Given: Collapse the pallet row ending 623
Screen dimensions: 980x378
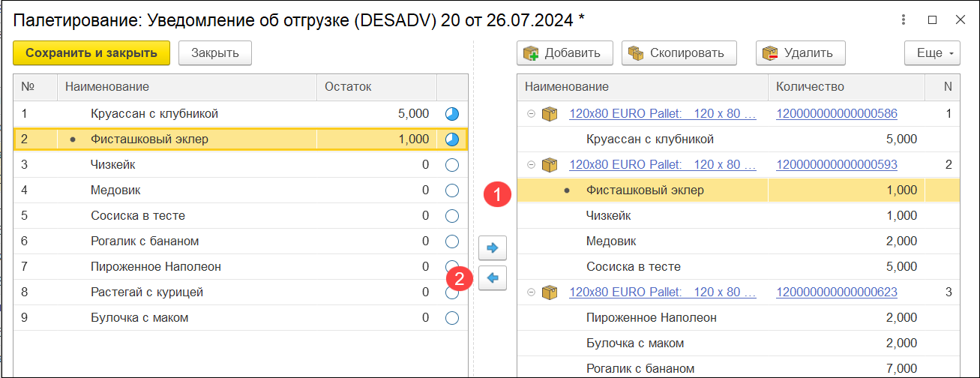Looking at the screenshot, I should (531, 292).
